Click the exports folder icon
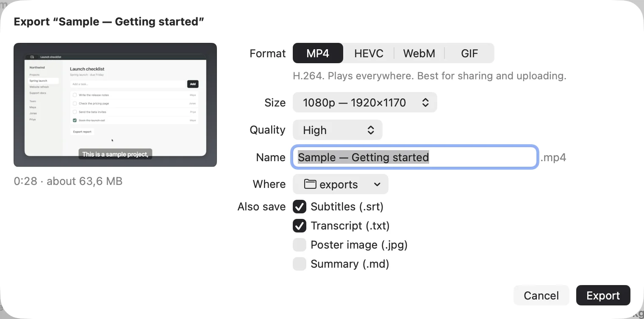Viewport: 644px width, 319px height. coord(311,184)
